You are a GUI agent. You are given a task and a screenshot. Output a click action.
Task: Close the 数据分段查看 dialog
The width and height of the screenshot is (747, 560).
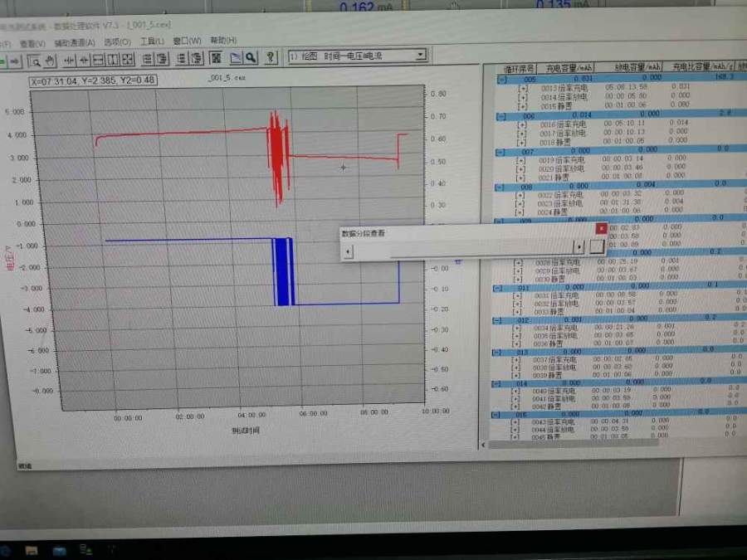[x=601, y=227]
